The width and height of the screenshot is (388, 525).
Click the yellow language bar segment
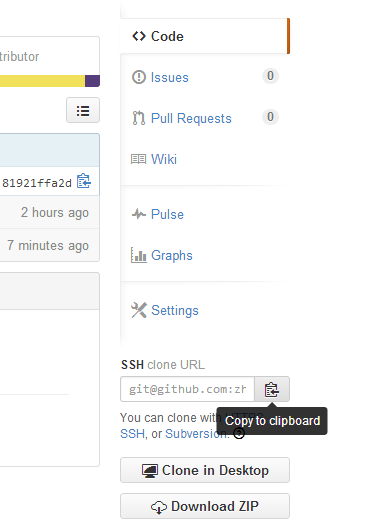click(42, 81)
